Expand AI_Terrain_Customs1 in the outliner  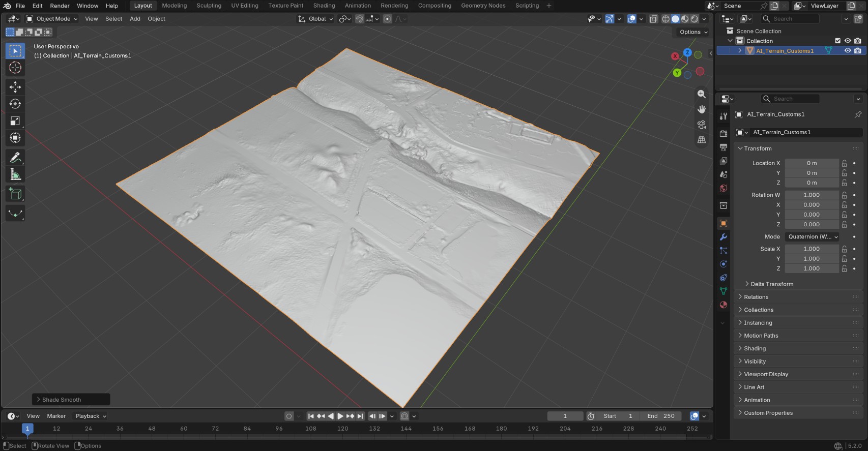tap(740, 51)
